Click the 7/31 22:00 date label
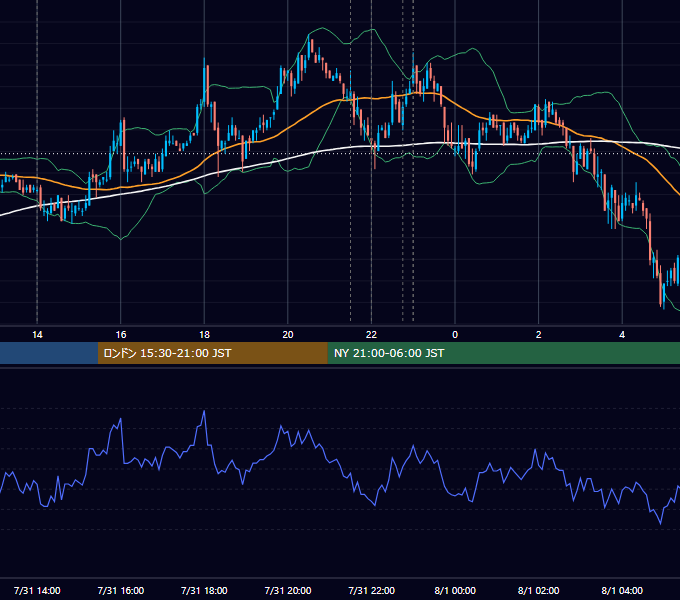The width and height of the screenshot is (680, 600). click(x=372, y=590)
